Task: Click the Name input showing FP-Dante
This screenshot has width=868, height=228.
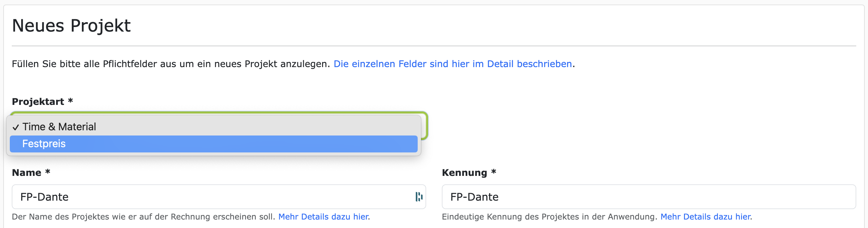Action: pyautogui.click(x=202, y=197)
